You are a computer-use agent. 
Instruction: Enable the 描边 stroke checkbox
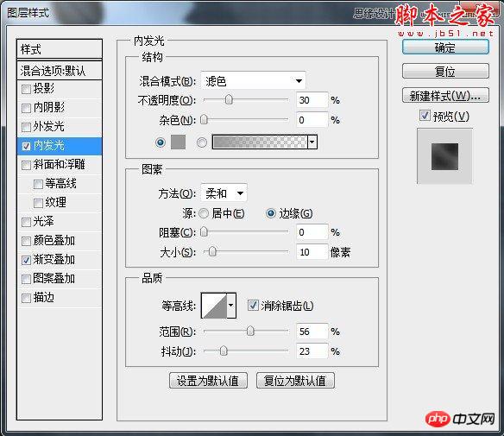pyautogui.click(x=26, y=298)
